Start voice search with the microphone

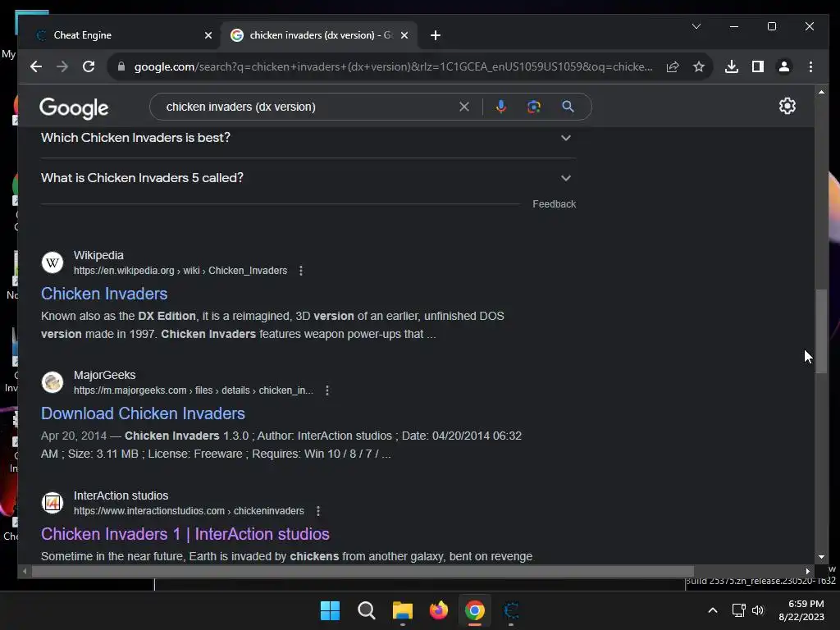pyautogui.click(x=501, y=107)
